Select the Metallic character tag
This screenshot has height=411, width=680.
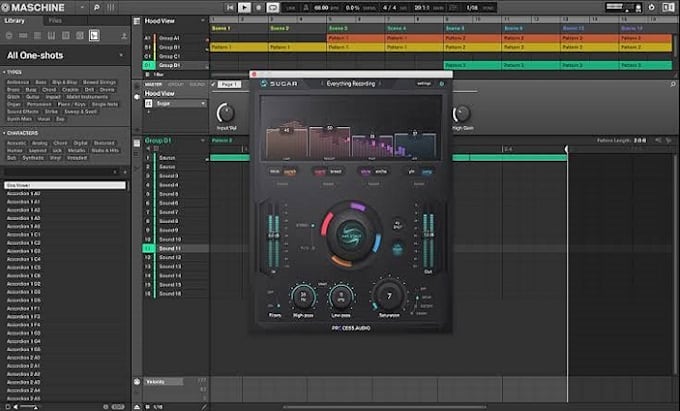pos(76,150)
